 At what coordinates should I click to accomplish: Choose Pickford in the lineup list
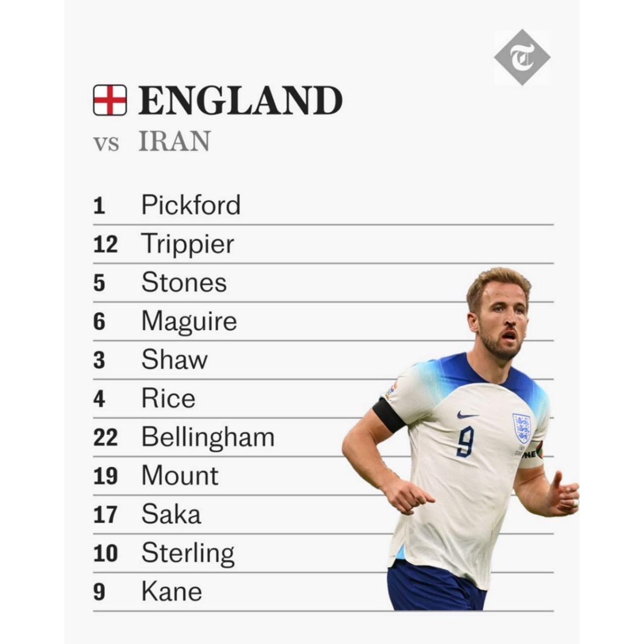pos(191,205)
